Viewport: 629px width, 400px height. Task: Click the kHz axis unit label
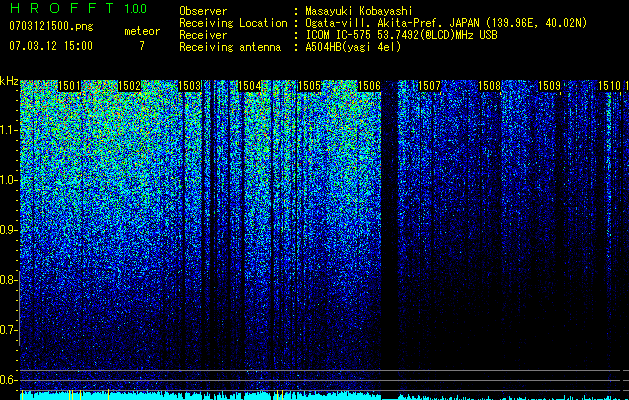pos(9,81)
